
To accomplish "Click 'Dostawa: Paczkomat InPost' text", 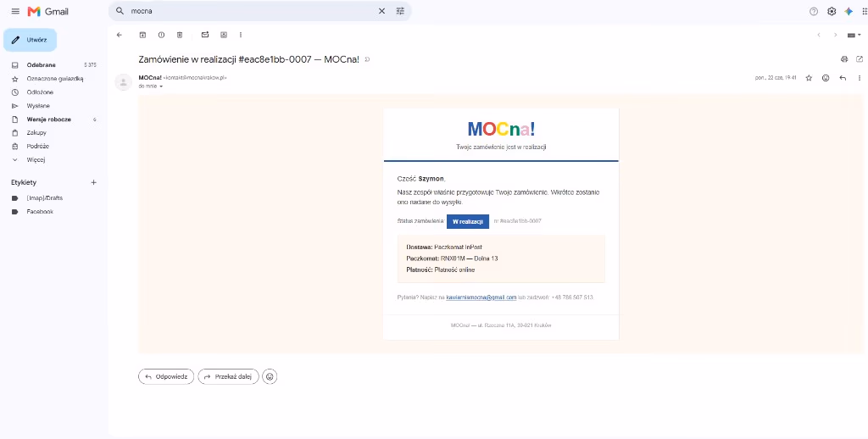I will click(444, 247).
